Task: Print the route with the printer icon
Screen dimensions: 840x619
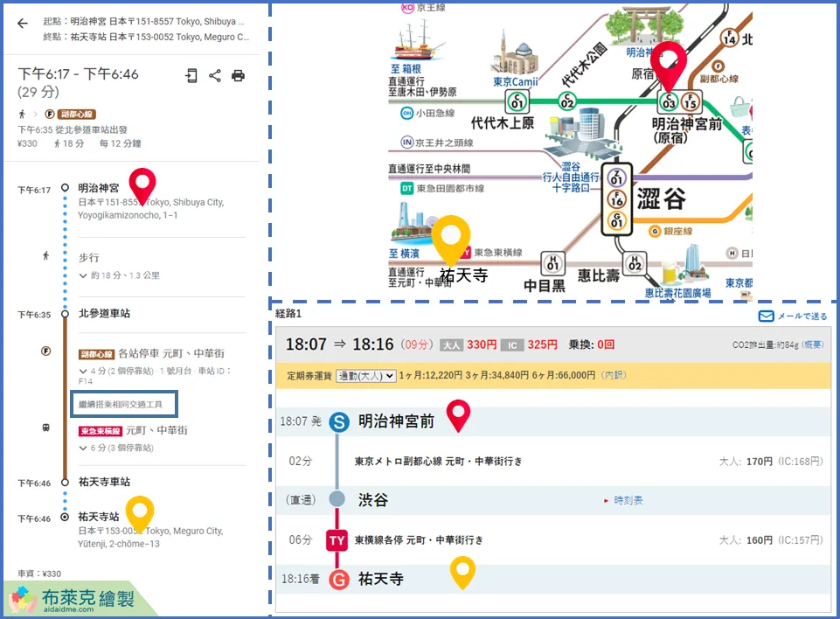Action: coord(238,76)
